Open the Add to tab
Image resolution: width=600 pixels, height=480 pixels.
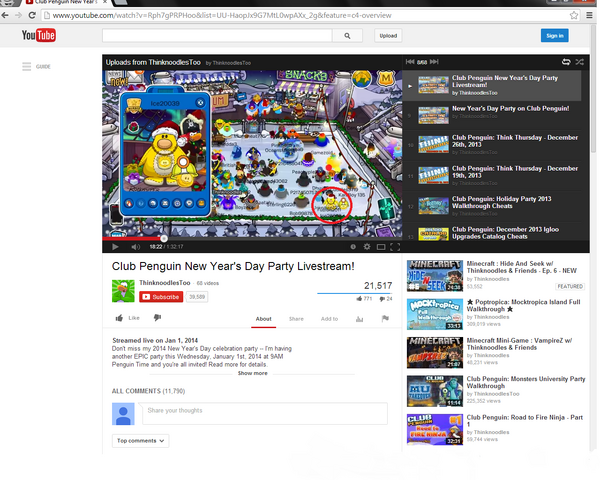coord(329,319)
